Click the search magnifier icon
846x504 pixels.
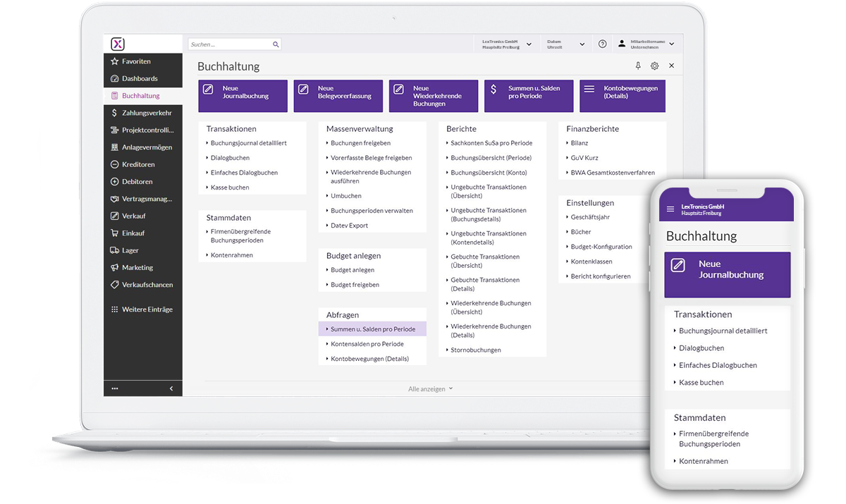coord(276,44)
